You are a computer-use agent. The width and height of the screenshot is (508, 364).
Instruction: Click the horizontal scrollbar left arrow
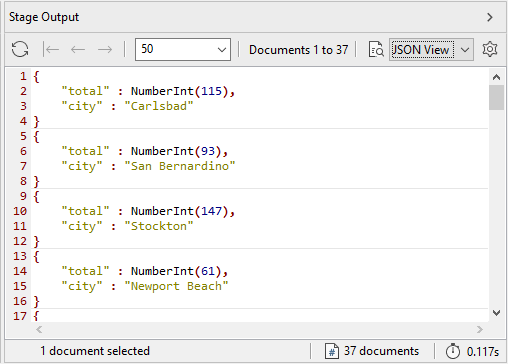pos(39,330)
